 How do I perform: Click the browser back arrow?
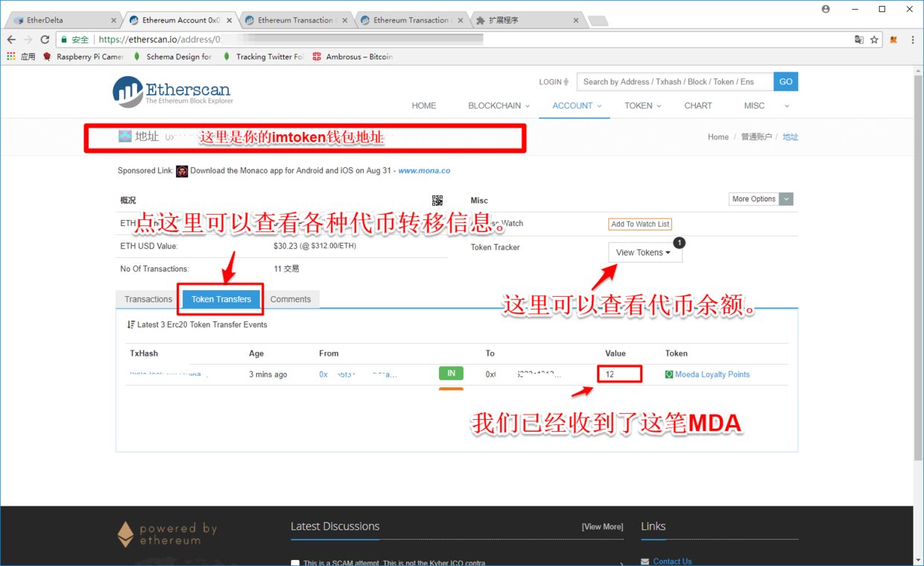pyautogui.click(x=10, y=40)
